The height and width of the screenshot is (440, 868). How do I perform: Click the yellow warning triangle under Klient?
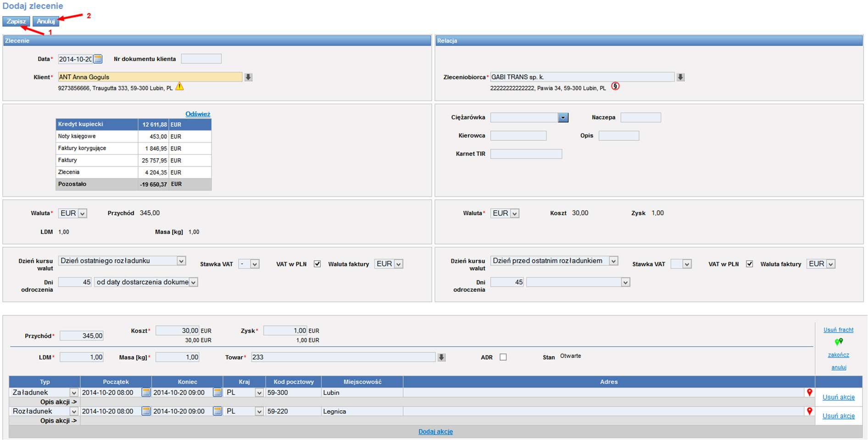tap(179, 86)
